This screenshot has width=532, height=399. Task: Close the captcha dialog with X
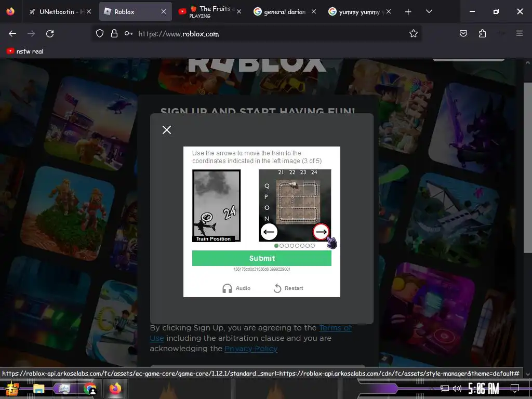click(x=167, y=129)
